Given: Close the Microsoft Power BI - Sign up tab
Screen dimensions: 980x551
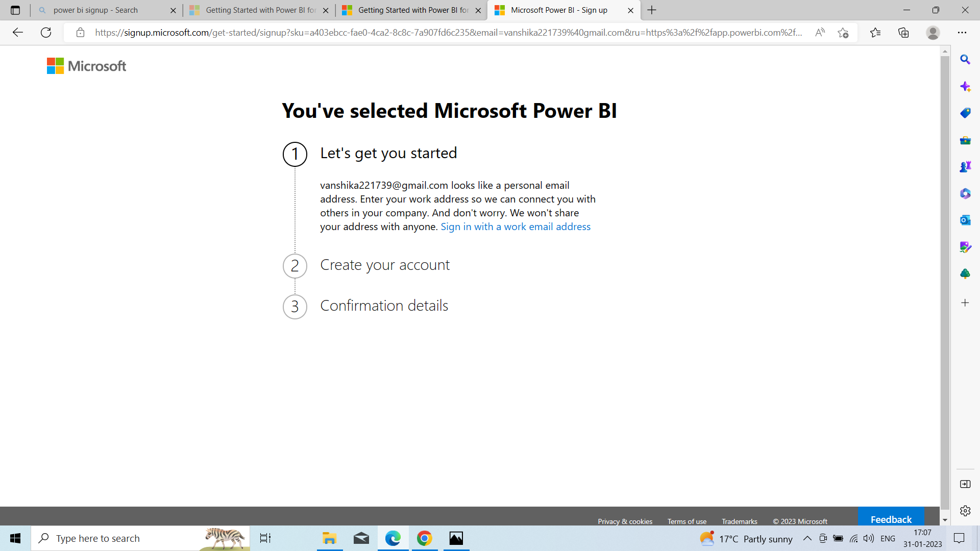Looking at the screenshot, I should pyautogui.click(x=630, y=10).
